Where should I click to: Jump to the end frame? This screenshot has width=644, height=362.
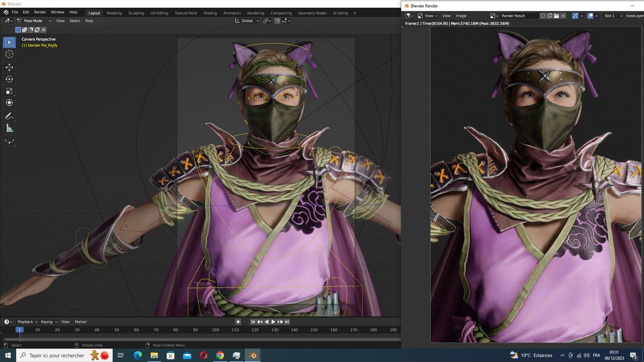[287, 322]
